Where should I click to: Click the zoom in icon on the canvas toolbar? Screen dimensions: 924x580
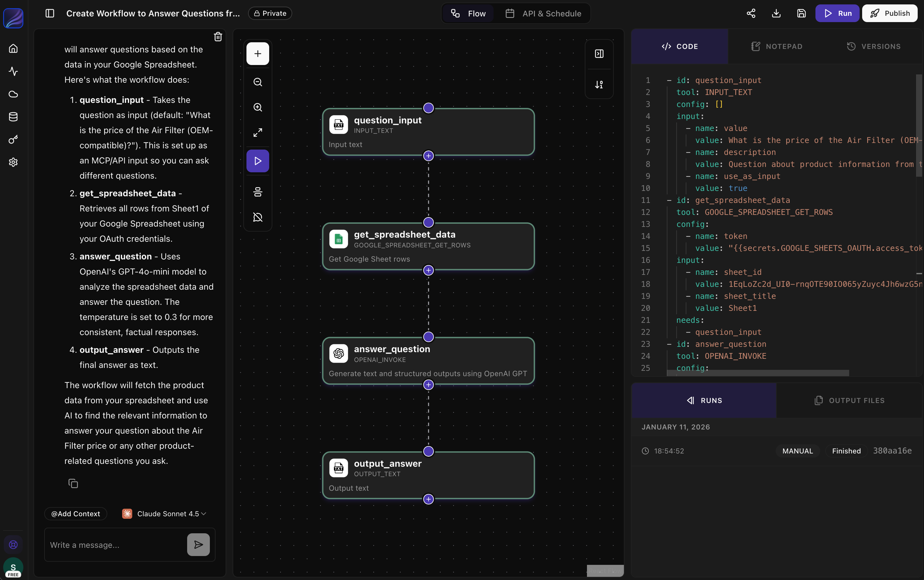pyautogui.click(x=258, y=108)
